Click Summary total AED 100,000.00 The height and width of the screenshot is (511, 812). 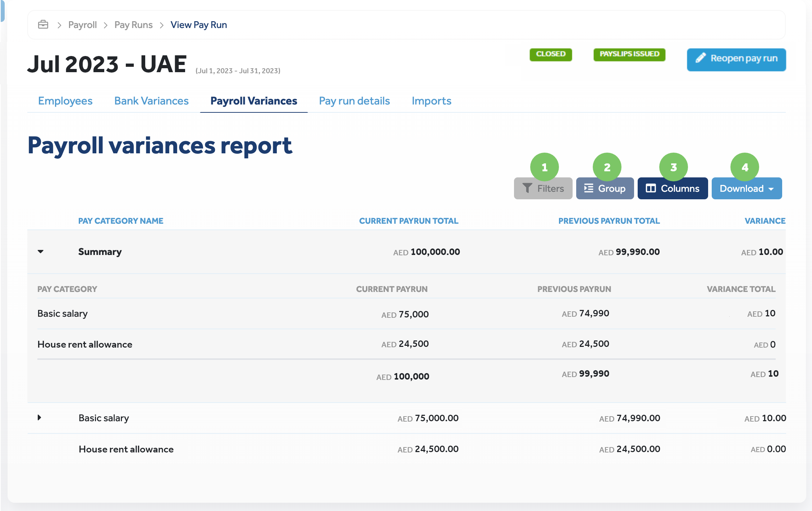pos(426,252)
